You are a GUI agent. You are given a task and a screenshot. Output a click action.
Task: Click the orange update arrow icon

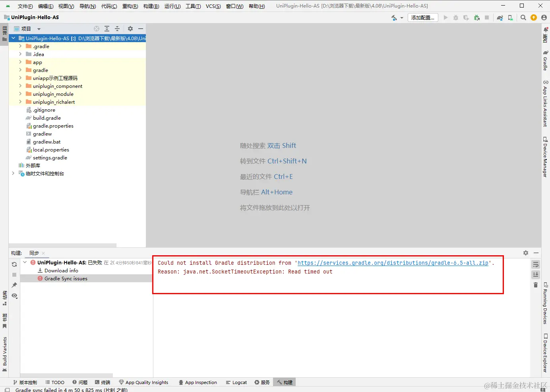pos(534,17)
